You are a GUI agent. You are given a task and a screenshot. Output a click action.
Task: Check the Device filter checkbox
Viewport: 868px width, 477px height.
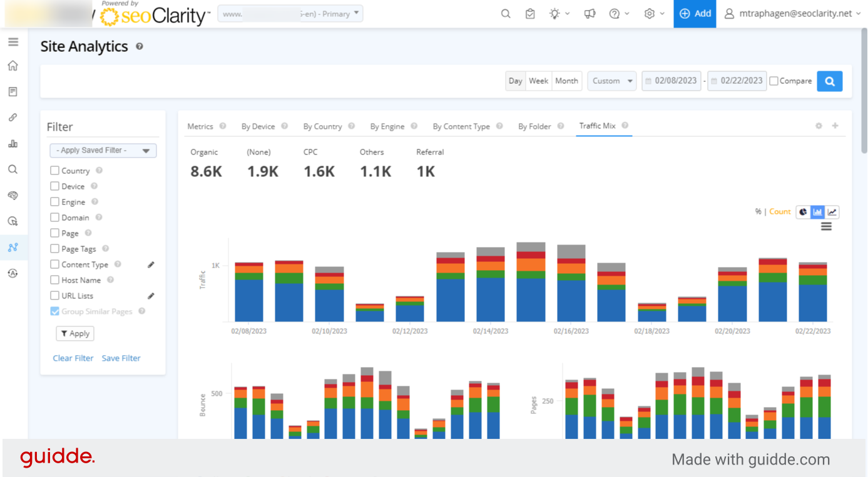[x=55, y=186]
